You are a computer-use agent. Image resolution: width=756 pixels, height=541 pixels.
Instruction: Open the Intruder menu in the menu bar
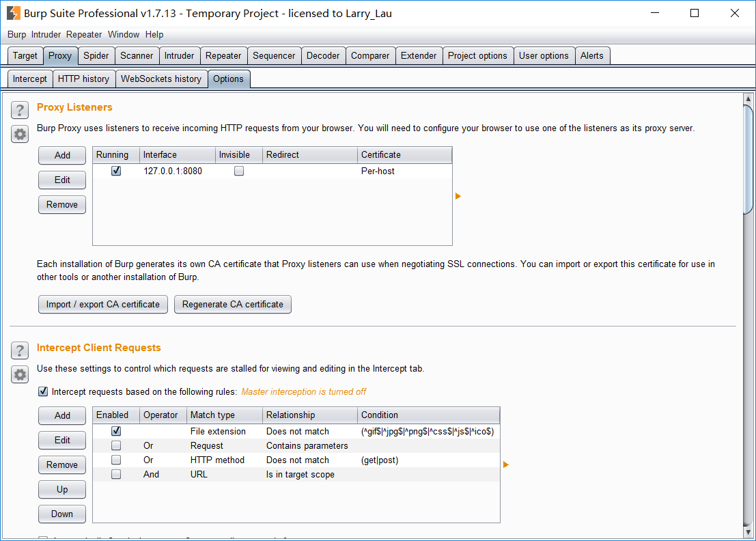click(x=46, y=35)
